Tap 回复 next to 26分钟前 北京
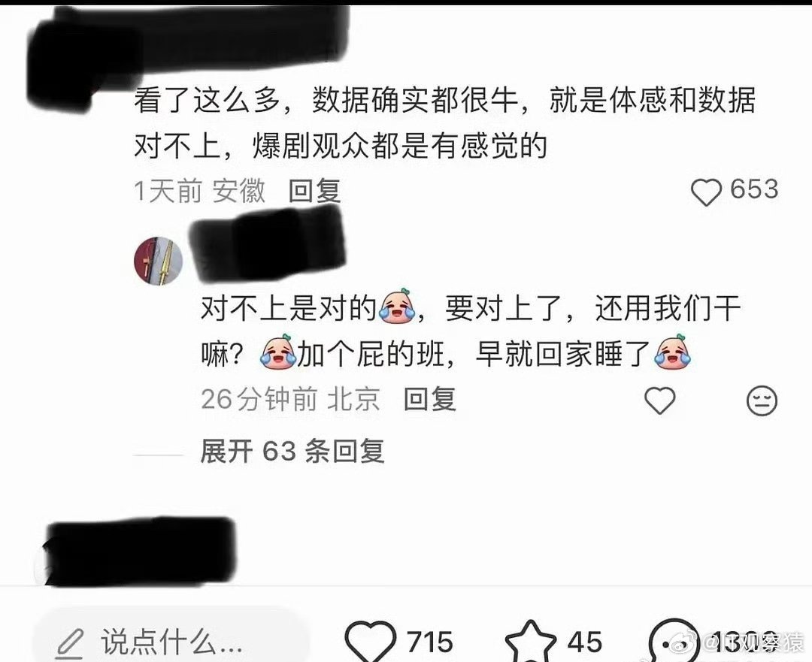The image size is (812, 662). [x=430, y=399]
